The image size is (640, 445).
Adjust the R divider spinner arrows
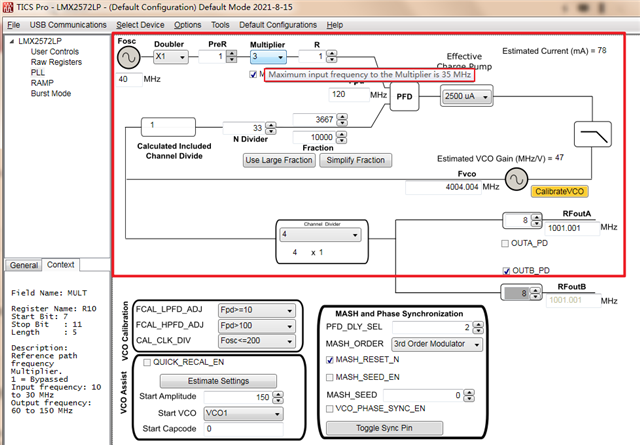tap(332, 56)
